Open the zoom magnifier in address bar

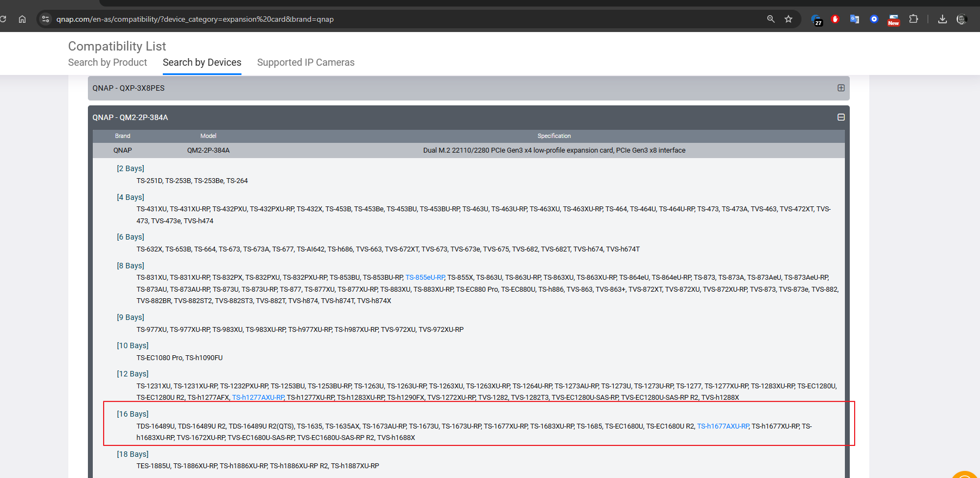(771, 19)
